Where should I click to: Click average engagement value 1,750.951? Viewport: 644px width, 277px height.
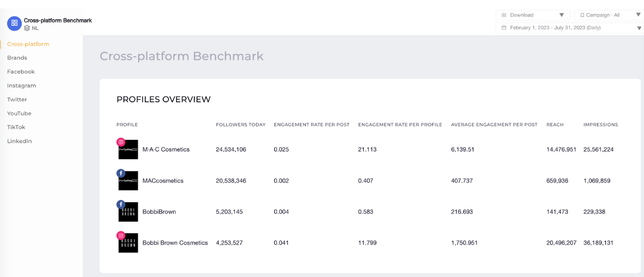(464, 243)
